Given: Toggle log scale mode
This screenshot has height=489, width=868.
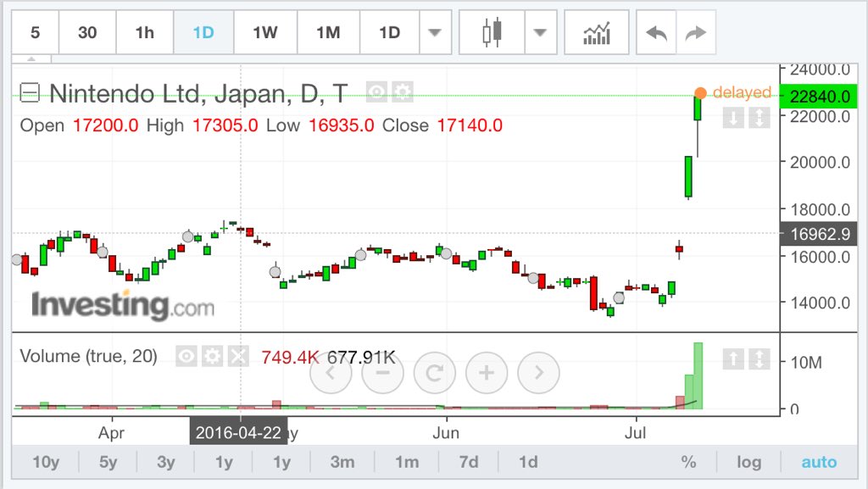Looking at the screenshot, I should tap(749, 462).
